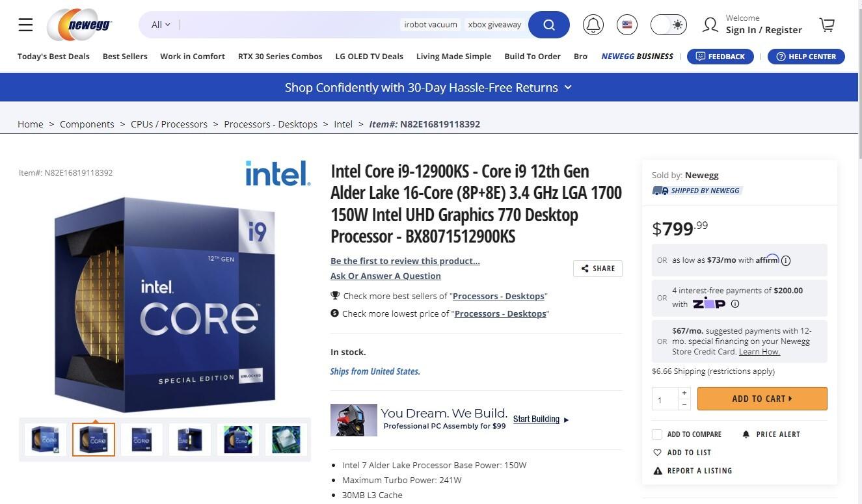
Task: Open the country selector with the US flag
Action: coord(626,24)
